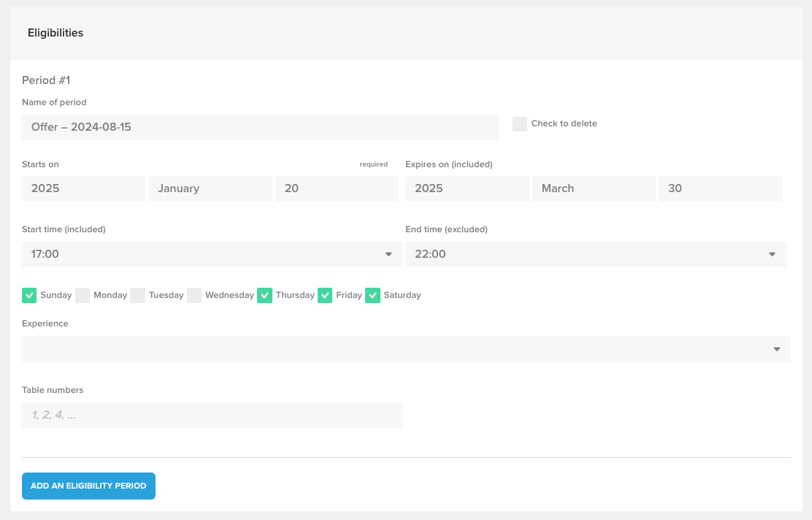
Task: Check the Monday checkbox
Action: pyautogui.click(x=83, y=295)
